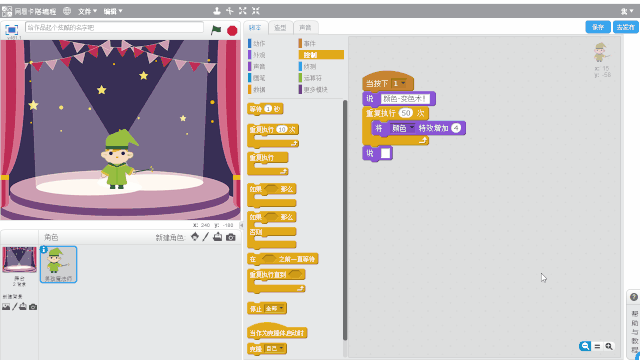Switch to the 脚本 tab

(256, 27)
